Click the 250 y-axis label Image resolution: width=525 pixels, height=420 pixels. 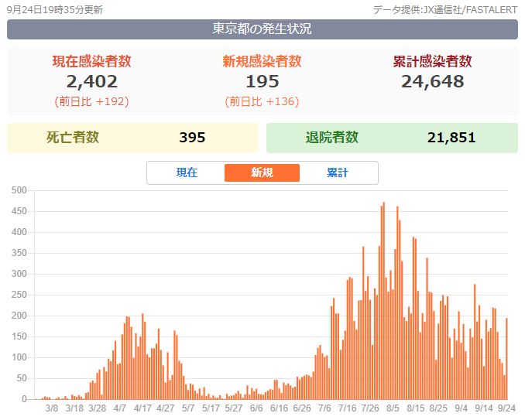coord(19,295)
